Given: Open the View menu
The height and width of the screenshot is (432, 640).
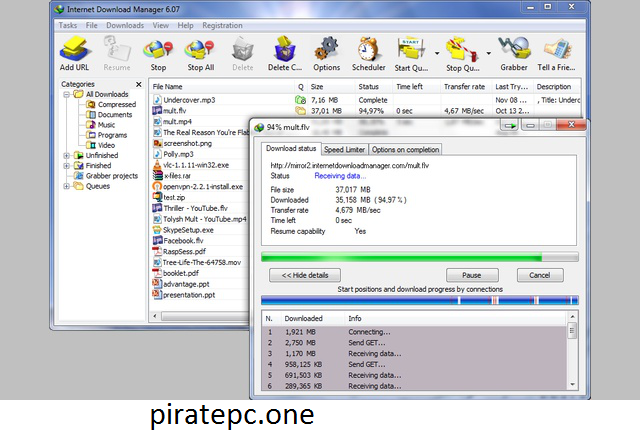Looking at the screenshot, I should click(160, 25).
